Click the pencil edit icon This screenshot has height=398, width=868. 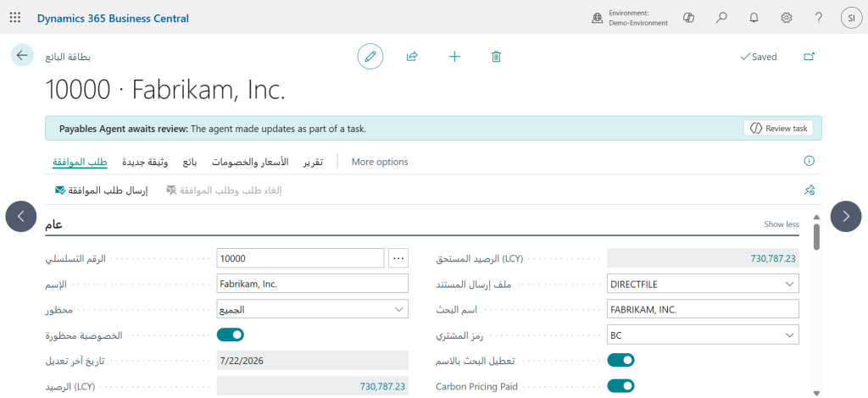tap(370, 57)
